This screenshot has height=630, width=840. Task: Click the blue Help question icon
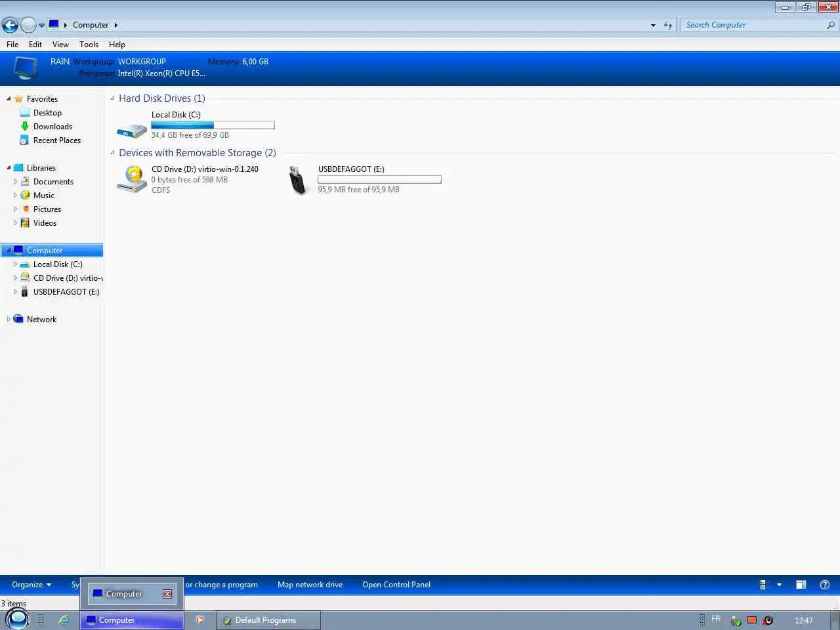pos(825,585)
